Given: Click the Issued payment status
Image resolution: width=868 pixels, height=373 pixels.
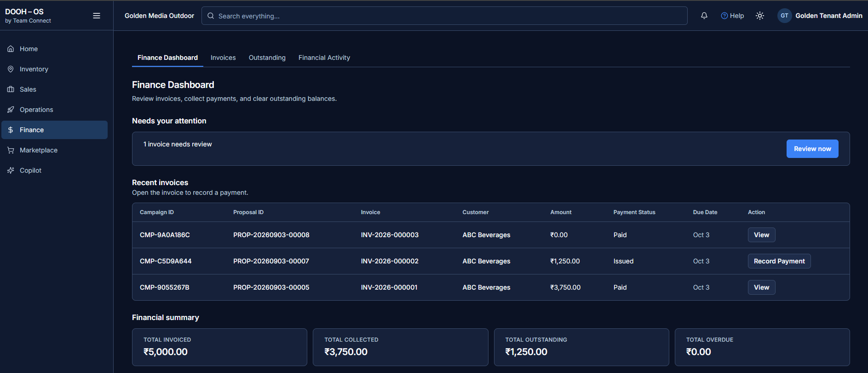Looking at the screenshot, I should tap(623, 261).
